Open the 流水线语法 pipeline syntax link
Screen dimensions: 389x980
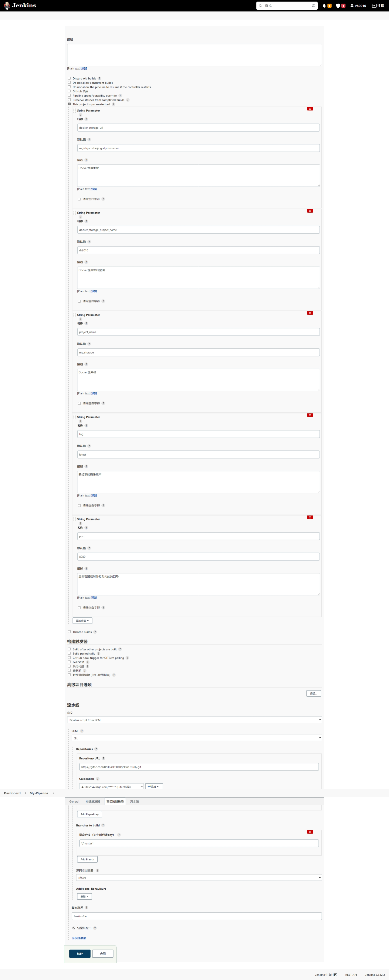pyautogui.click(x=79, y=938)
